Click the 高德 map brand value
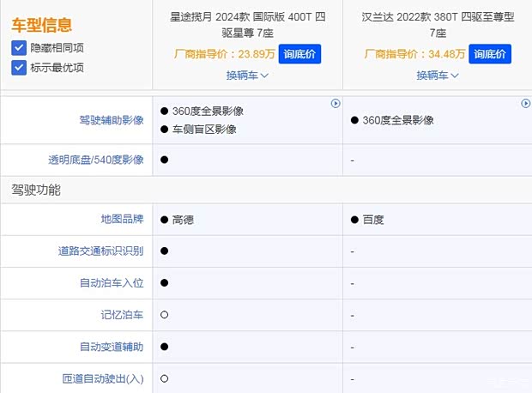The image size is (532, 393). point(183,220)
